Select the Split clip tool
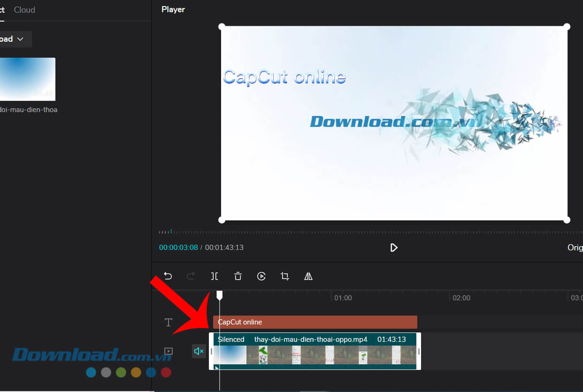 click(215, 276)
